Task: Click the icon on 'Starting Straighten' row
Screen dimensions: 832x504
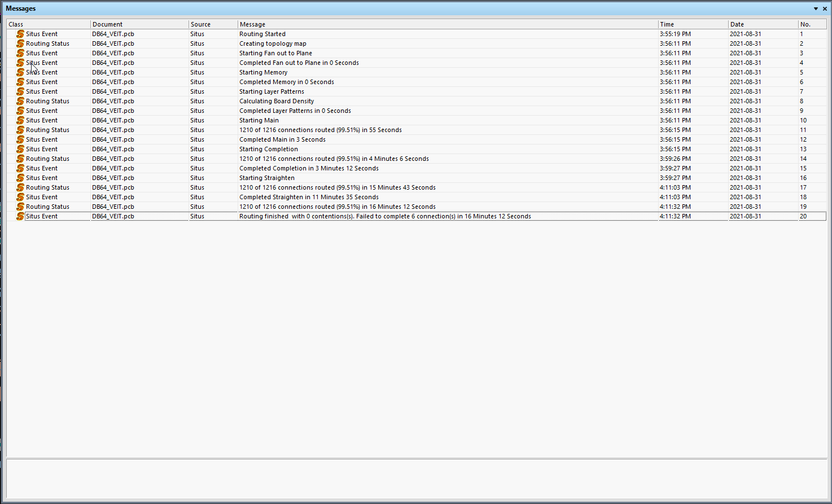Action: pyautogui.click(x=20, y=178)
